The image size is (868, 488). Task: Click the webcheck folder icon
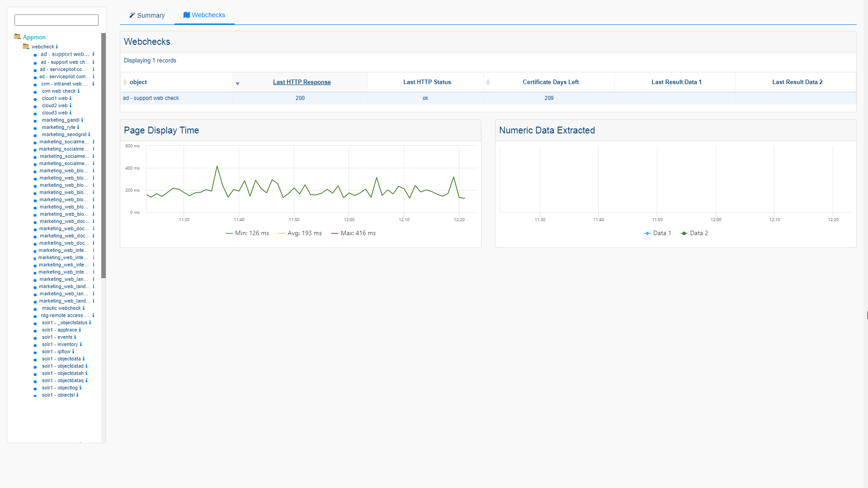tap(26, 46)
